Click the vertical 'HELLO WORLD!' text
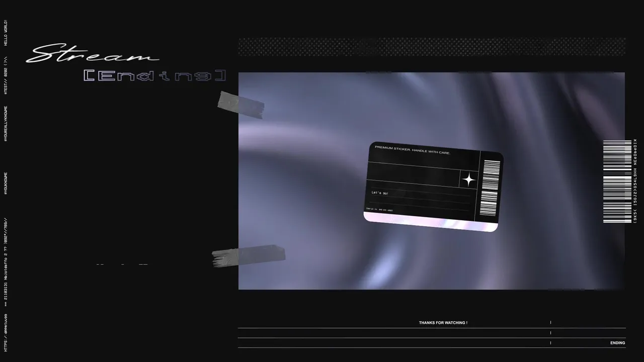The image size is (644, 362). point(6,33)
